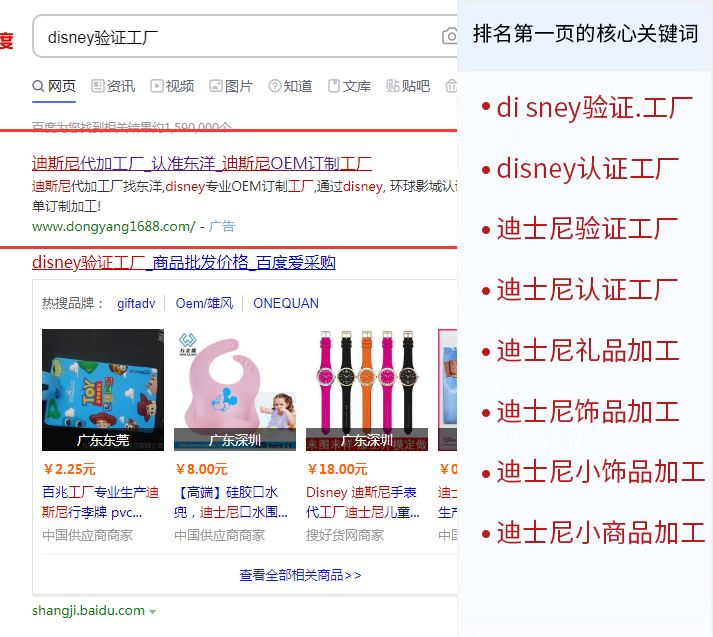Open the 图片 tab

pyautogui.click(x=231, y=86)
